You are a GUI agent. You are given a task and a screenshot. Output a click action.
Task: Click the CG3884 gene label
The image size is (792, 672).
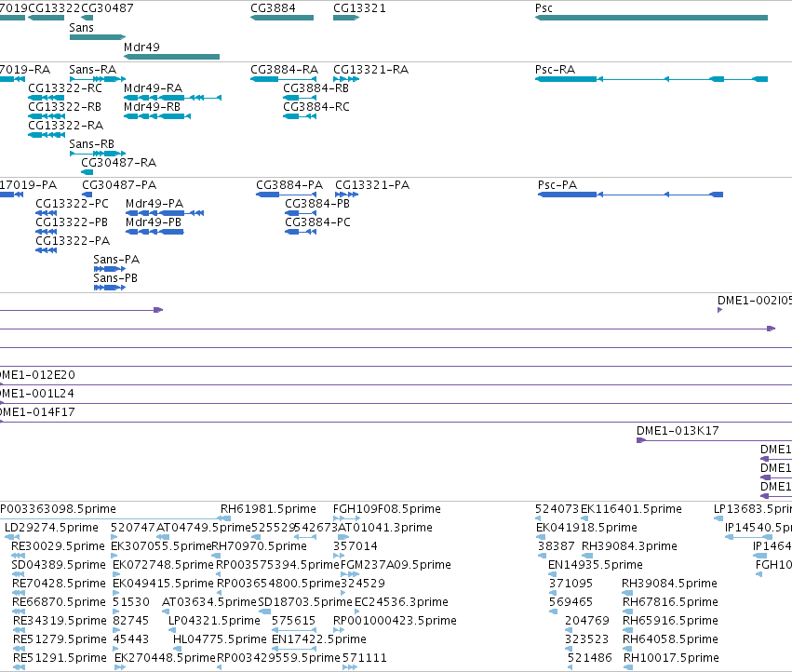pyautogui.click(x=273, y=8)
